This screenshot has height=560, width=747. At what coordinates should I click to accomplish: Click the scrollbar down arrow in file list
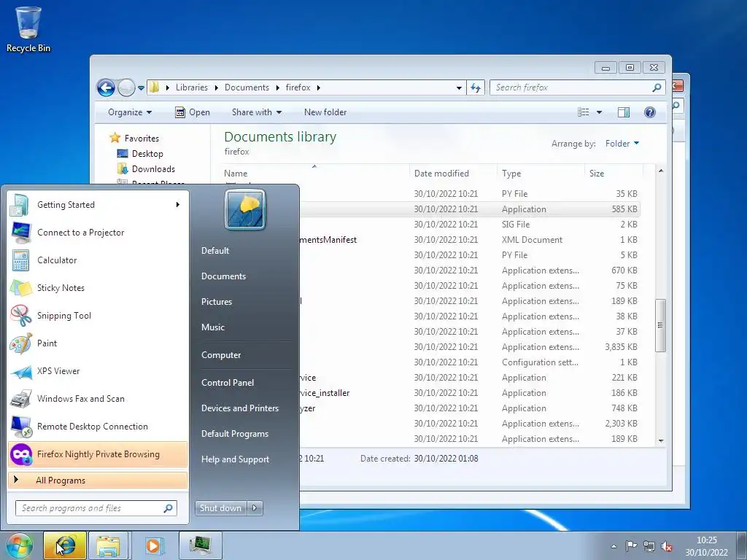coord(661,440)
